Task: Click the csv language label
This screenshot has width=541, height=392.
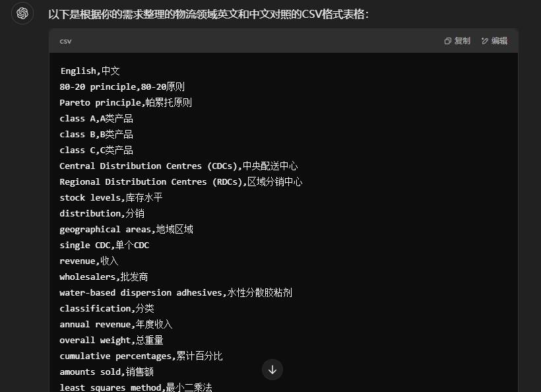Action: click(x=65, y=42)
